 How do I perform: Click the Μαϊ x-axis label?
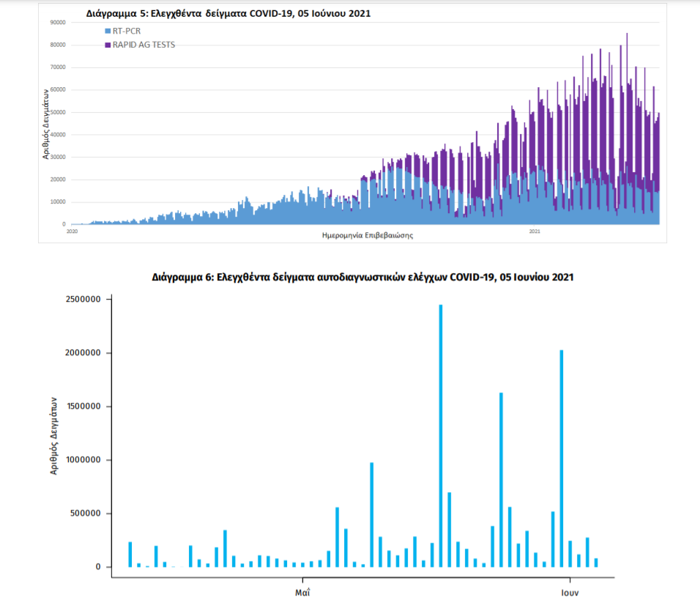pyautogui.click(x=302, y=590)
